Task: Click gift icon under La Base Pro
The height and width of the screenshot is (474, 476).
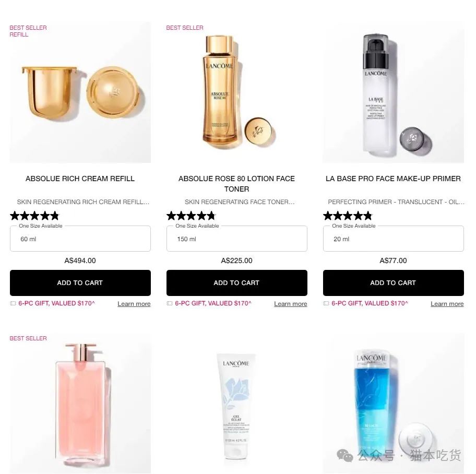Action: pyautogui.click(x=326, y=303)
